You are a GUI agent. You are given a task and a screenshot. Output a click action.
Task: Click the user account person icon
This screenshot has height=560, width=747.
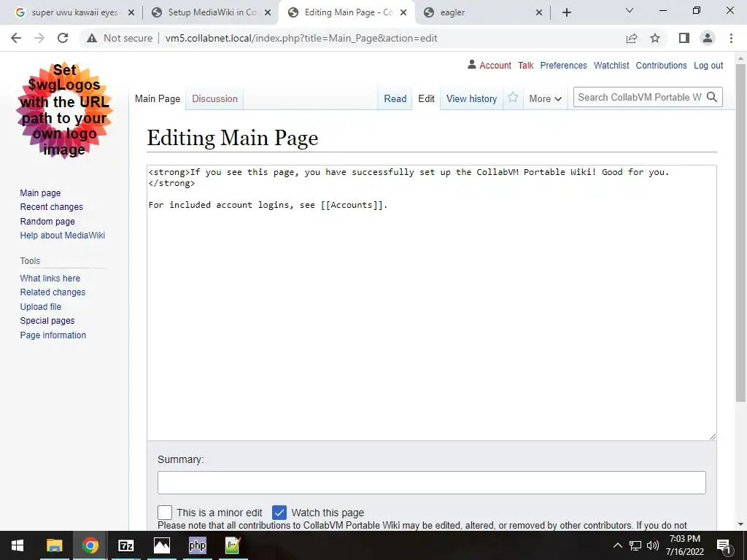[472, 64]
